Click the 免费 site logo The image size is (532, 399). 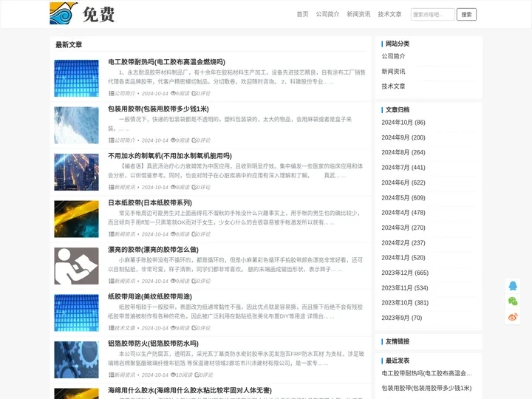[x=83, y=13]
